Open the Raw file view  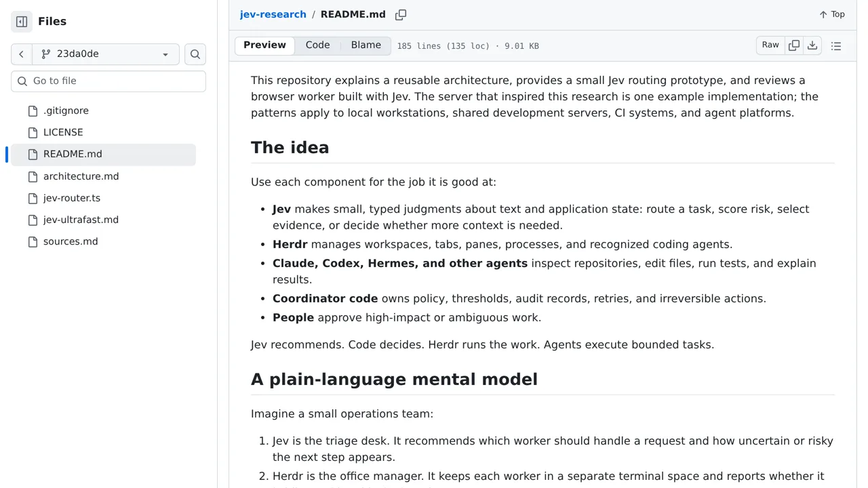point(770,45)
